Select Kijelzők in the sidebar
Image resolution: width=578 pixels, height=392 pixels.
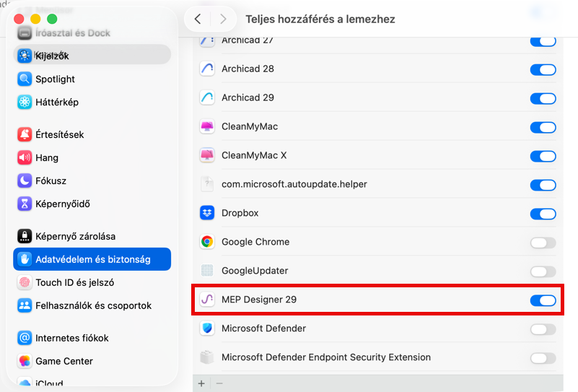pos(92,55)
